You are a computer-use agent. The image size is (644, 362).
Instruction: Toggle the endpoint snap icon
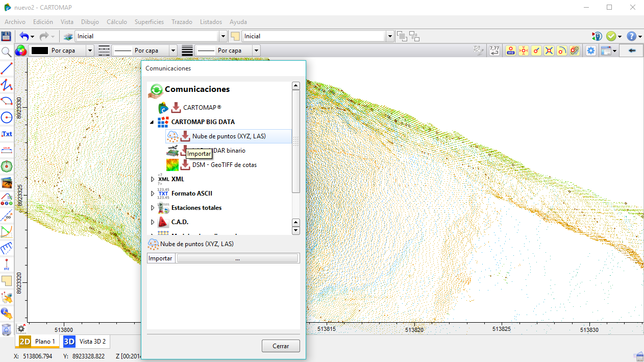pyautogui.click(x=536, y=51)
